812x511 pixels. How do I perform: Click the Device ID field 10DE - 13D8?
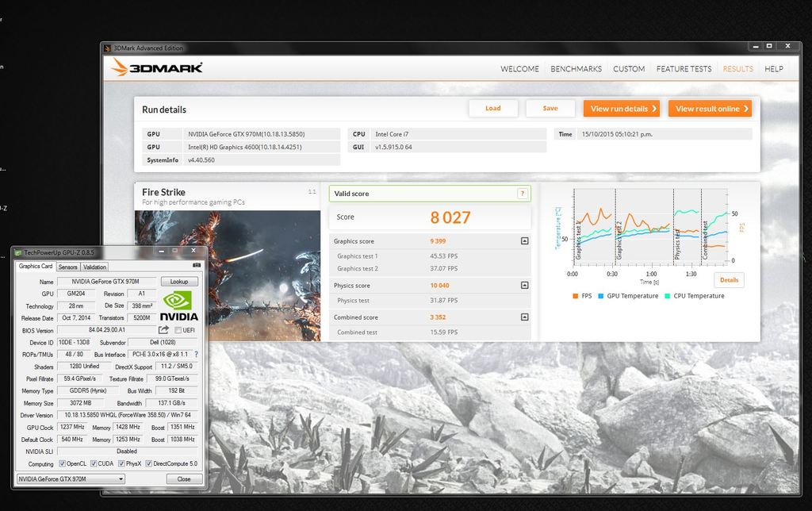[x=74, y=342]
